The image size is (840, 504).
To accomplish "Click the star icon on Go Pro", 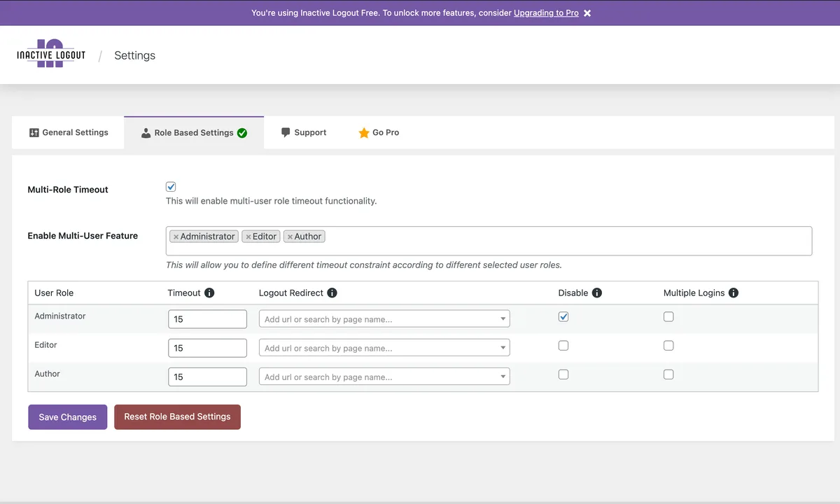I will [x=364, y=132].
